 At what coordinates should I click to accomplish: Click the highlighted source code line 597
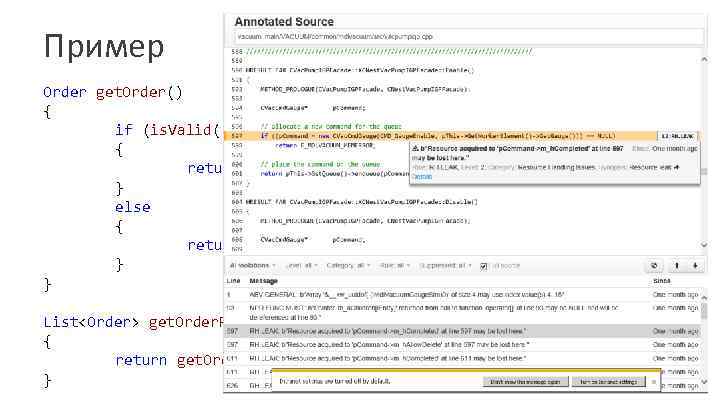pyautogui.click(x=440, y=136)
